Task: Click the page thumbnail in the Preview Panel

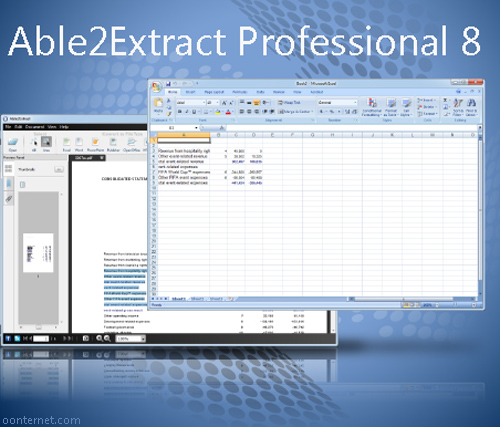Action: 38,253
